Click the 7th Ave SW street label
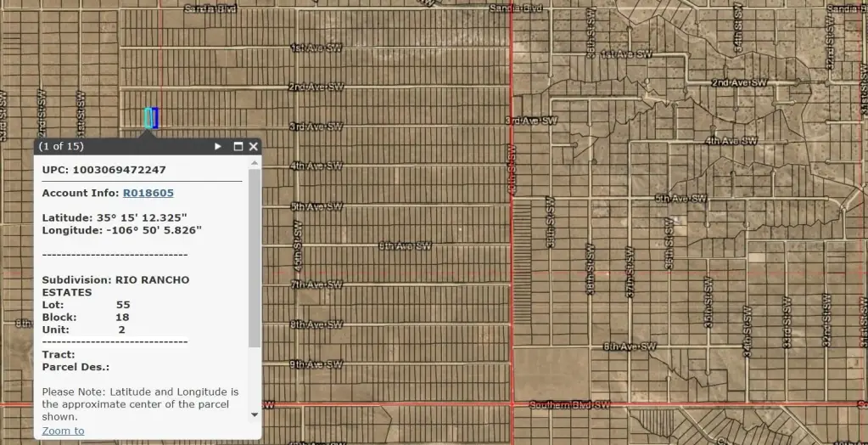 [316, 284]
